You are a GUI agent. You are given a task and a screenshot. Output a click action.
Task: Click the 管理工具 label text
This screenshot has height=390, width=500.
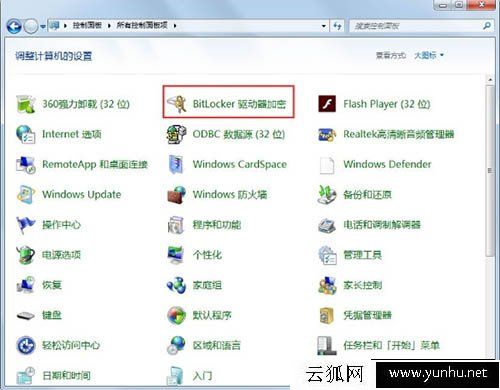click(362, 255)
